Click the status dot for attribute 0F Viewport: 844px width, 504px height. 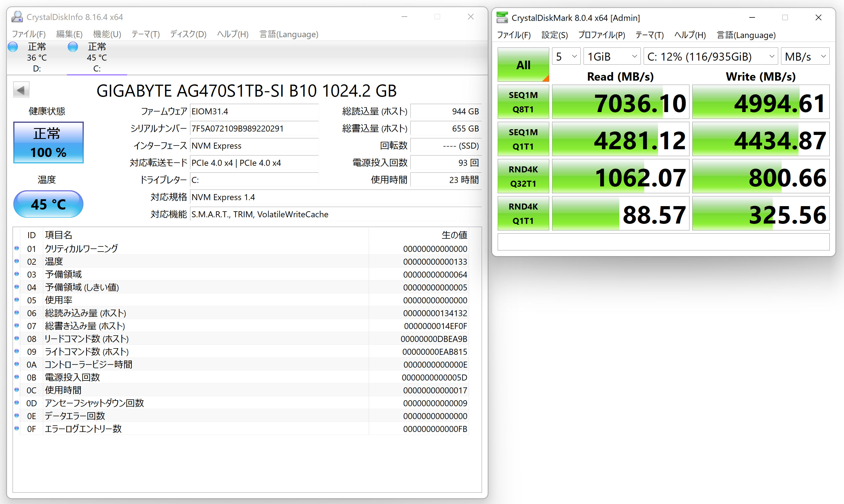pyautogui.click(x=17, y=428)
